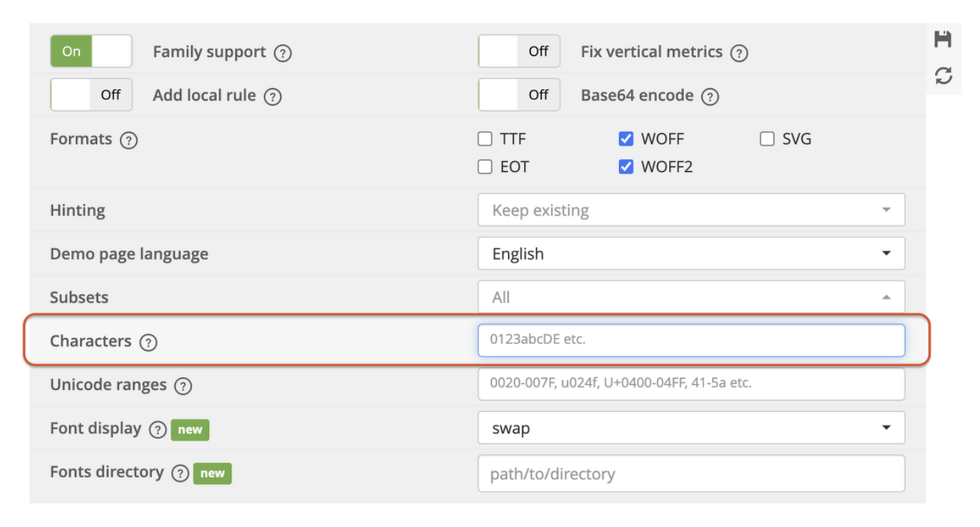Screen dimensions: 980x527
Task: Enable the Fix vertical metrics switch
Action: 518,52
